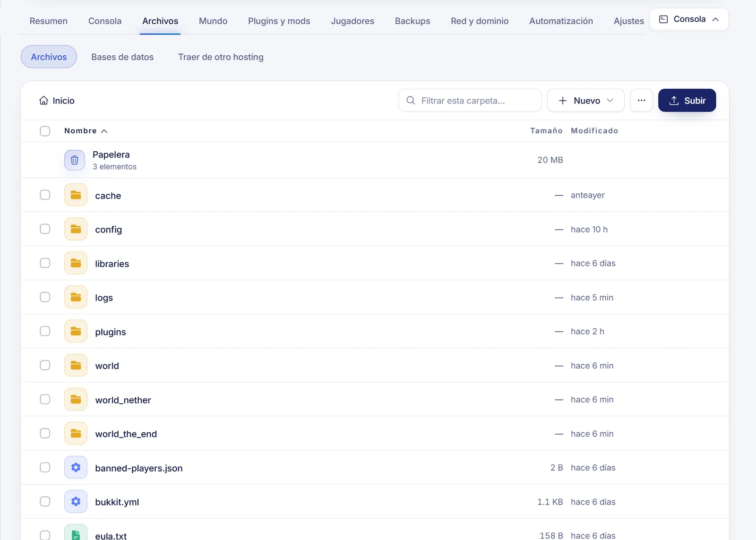The height and width of the screenshot is (540, 756).
Task: Toggle the select-all checkbox in header
Action: point(45,131)
